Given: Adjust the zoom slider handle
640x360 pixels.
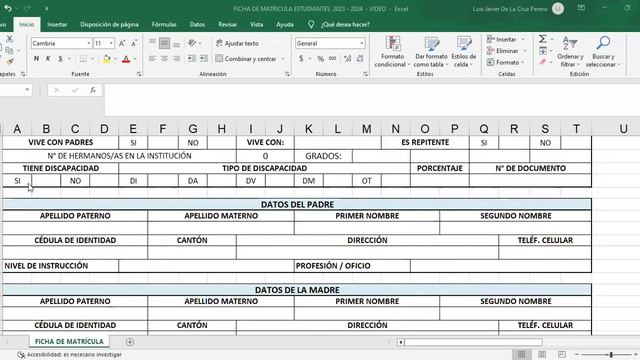Looking at the screenshot, I should [x=611, y=355].
